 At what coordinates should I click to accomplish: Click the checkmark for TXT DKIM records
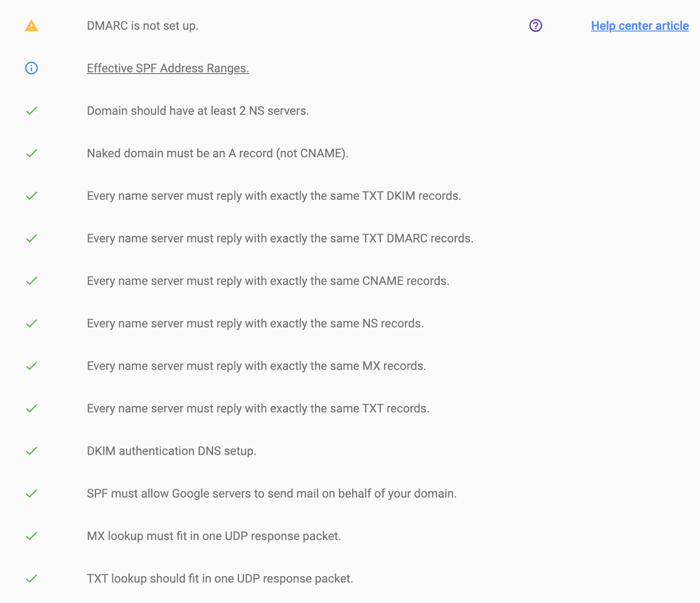[31, 196]
